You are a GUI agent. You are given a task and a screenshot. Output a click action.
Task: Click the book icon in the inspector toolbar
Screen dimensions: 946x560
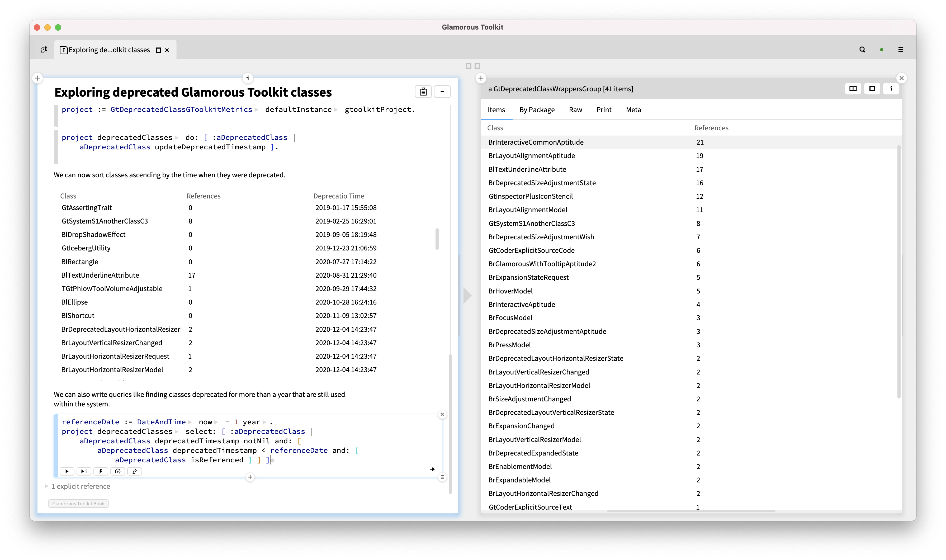coord(853,89)
